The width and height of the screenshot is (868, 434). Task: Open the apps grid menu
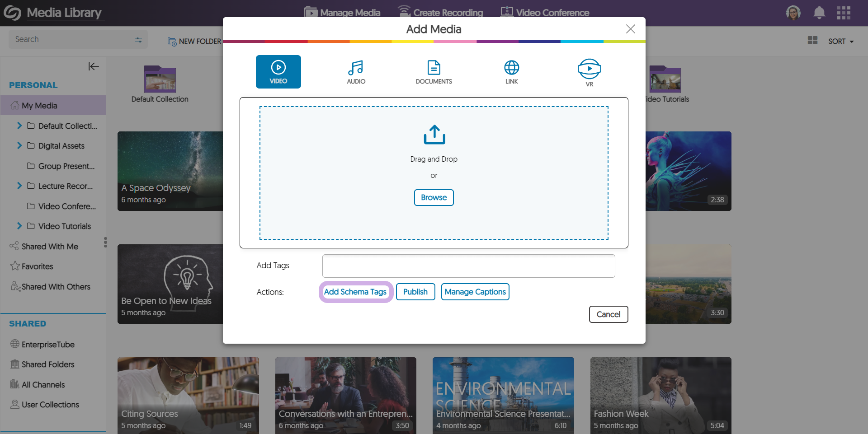point(843,13)
